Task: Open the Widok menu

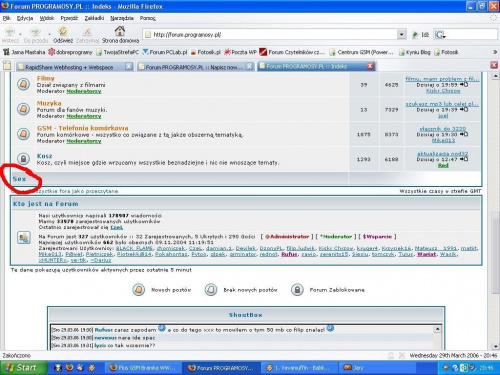Action: 47,18
